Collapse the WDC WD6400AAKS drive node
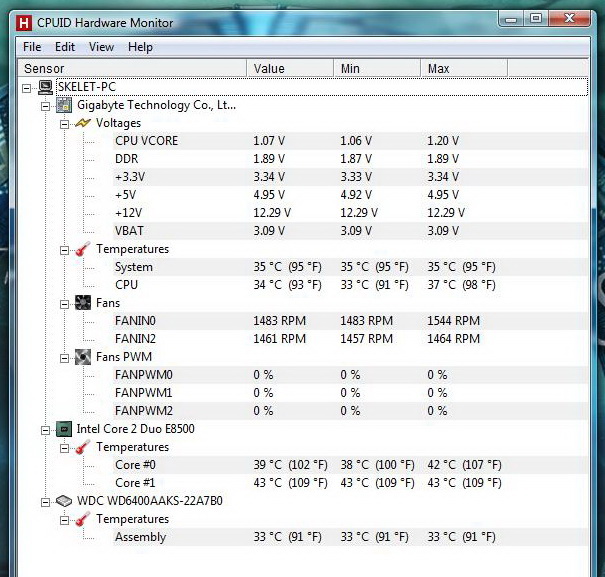This screenshot has height=577, width=605. pyautogui.click(x=46, y=503)
